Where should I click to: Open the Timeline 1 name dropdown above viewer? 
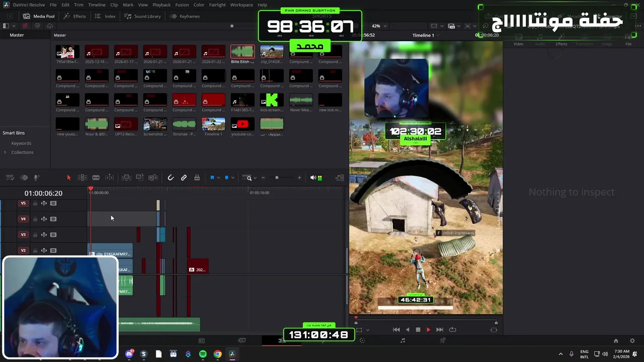[438, 35]
